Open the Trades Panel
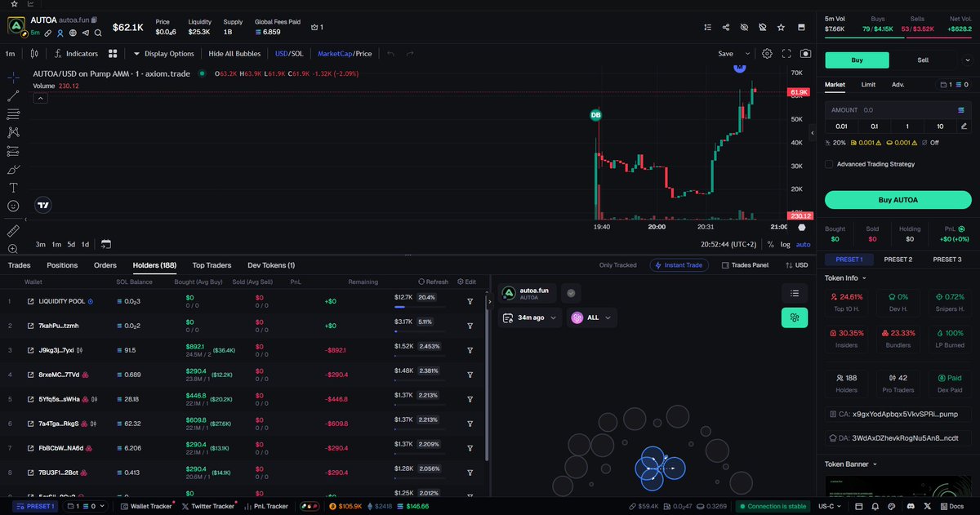Screen dimensions: 980x515 pyautogui.click(x=744, y=265)
